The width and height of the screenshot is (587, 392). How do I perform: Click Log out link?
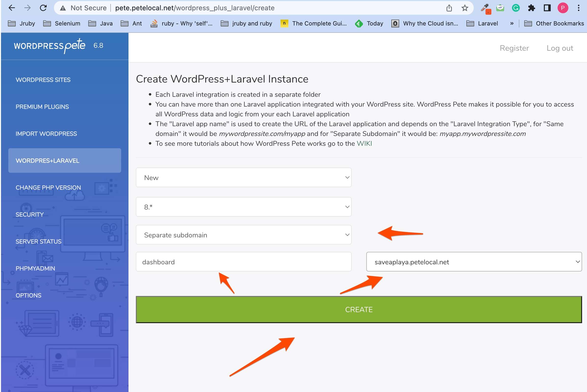(560, 48)
